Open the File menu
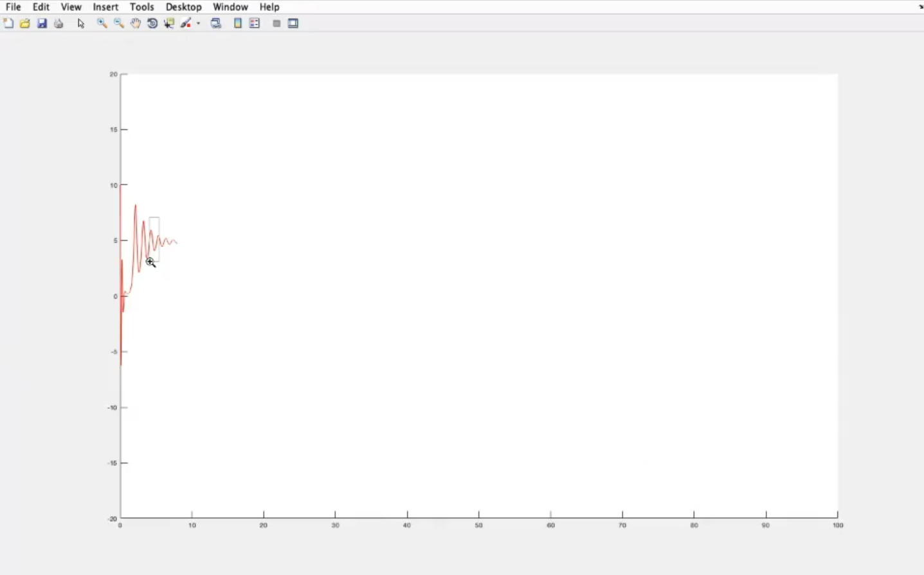 click(13, 7)
